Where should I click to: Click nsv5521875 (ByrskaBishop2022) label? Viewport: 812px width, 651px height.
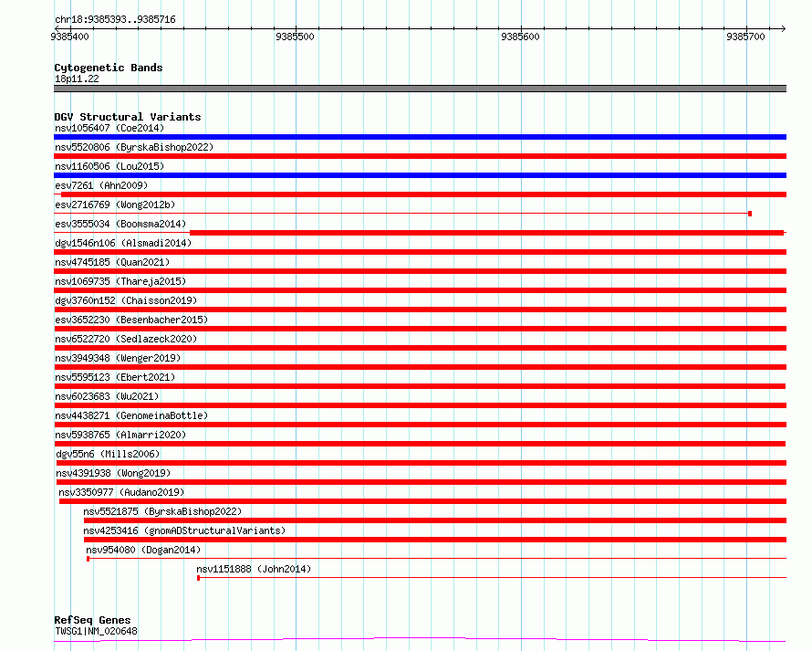[162, 511]
